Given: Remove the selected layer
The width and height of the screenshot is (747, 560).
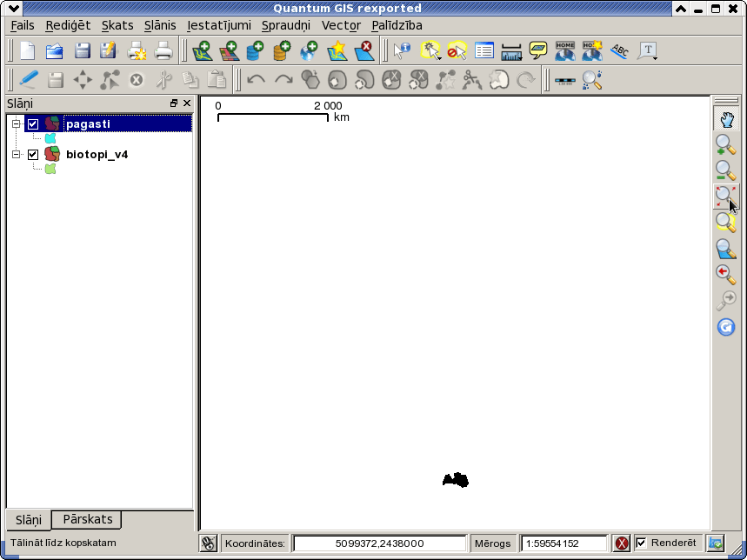Looking at the screenshot, I should (364, 50).
